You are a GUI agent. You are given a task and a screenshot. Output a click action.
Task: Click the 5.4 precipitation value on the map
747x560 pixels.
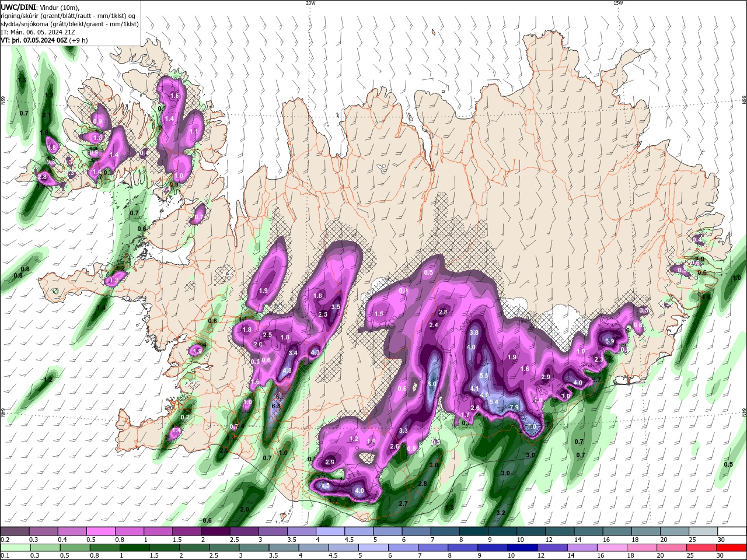493,402
